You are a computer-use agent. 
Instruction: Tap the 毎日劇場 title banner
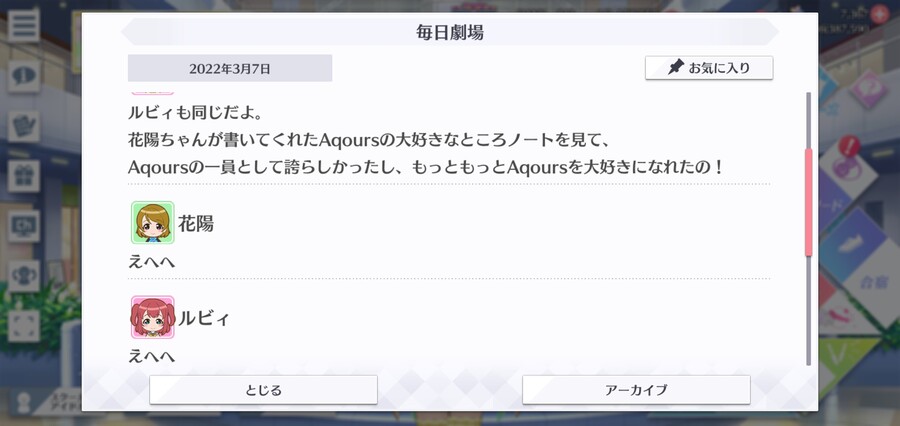450,32
